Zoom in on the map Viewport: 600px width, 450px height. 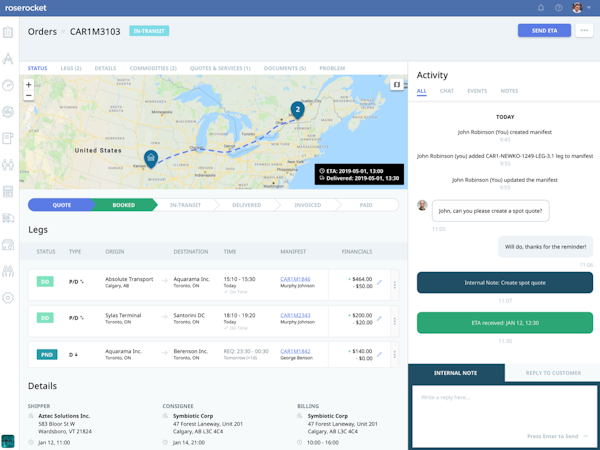coord(29,85)
